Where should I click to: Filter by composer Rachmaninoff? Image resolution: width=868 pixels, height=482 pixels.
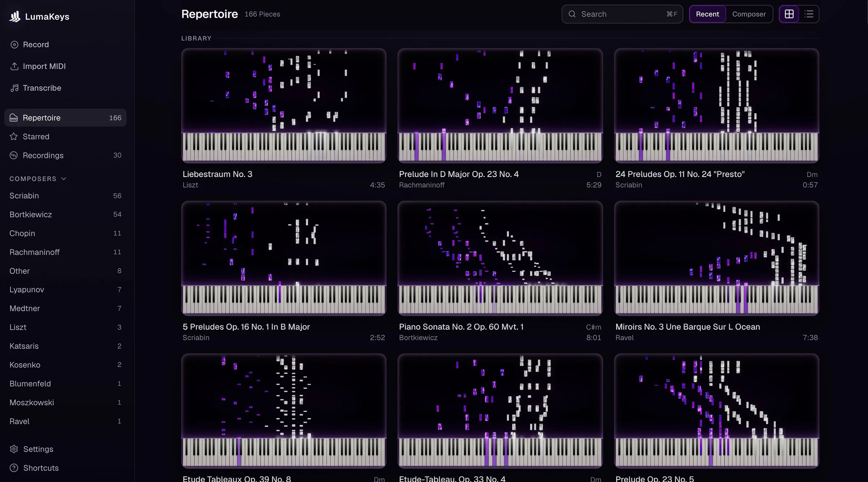pos(65,252)
